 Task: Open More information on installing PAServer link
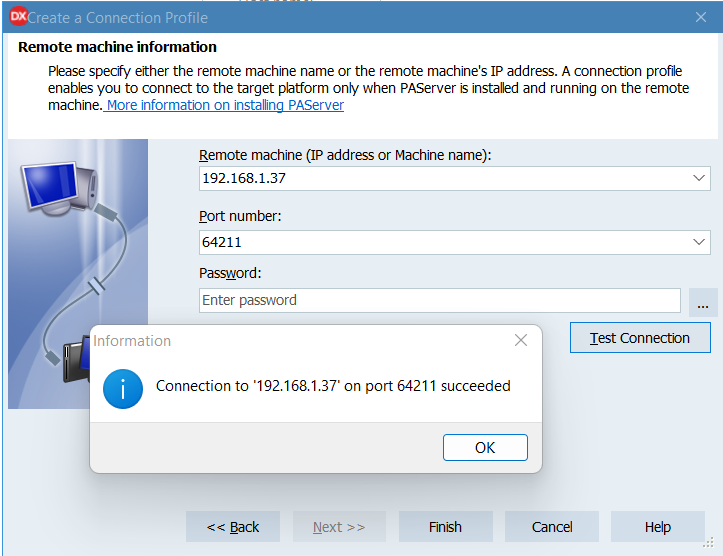(224, 105)
